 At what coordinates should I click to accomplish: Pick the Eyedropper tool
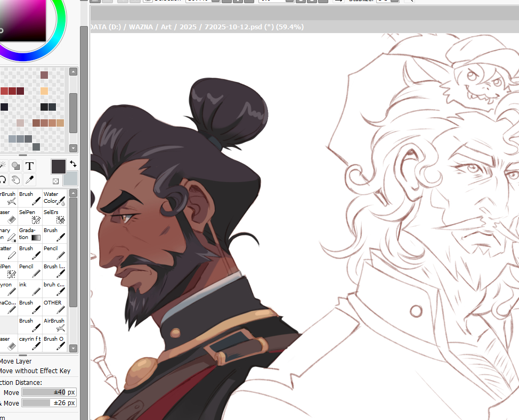(29, 180)
